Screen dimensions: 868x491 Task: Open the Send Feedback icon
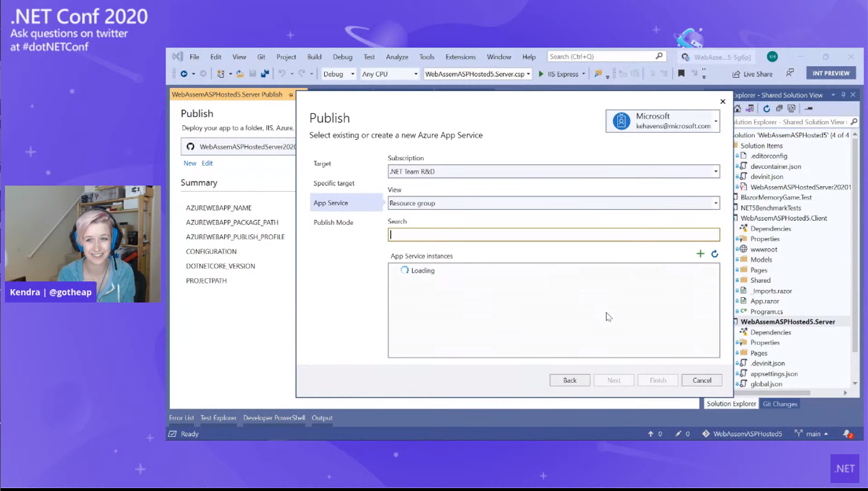(790, 73)
